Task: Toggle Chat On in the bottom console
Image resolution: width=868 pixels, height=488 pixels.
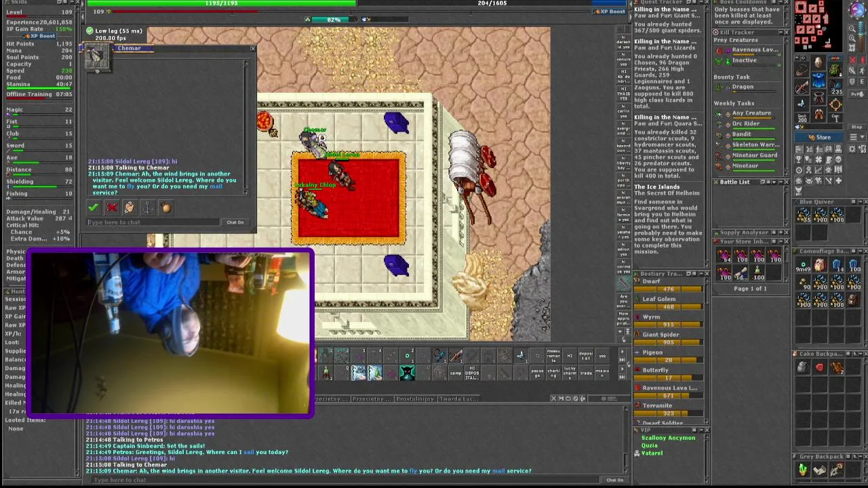Action: [x=615, y=480]
